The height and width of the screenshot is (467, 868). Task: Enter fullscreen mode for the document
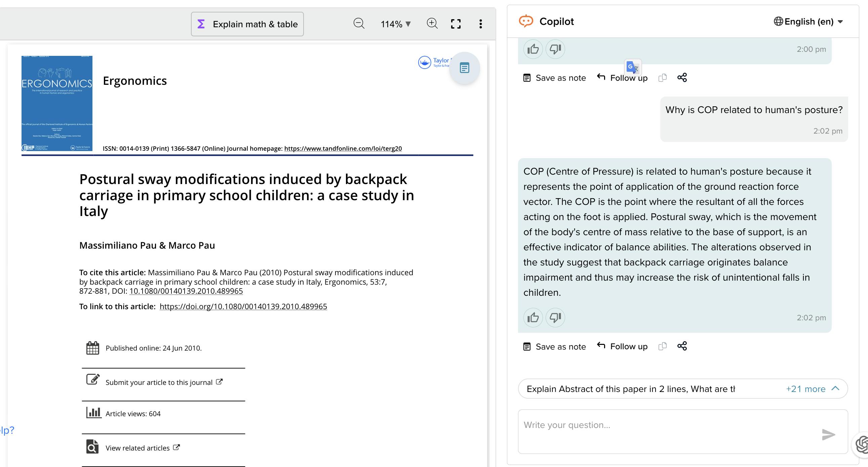point(456,24)
